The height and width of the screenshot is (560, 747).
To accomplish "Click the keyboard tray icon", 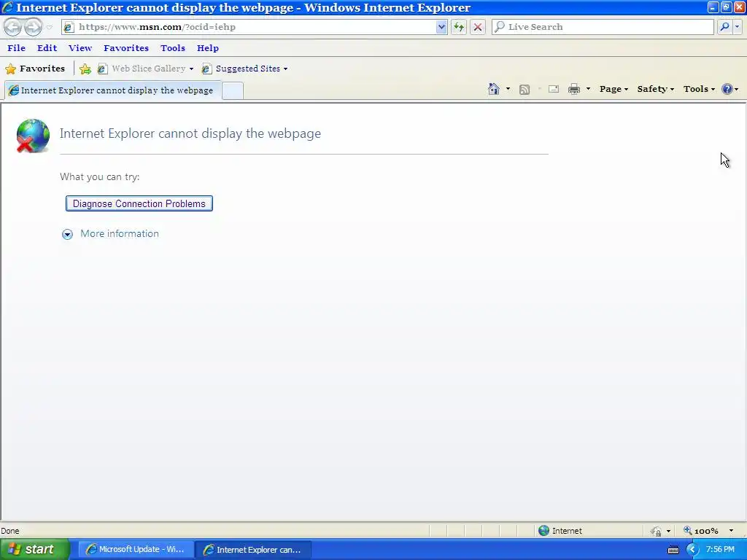I will pyautogui.click(x=673, y=550).
